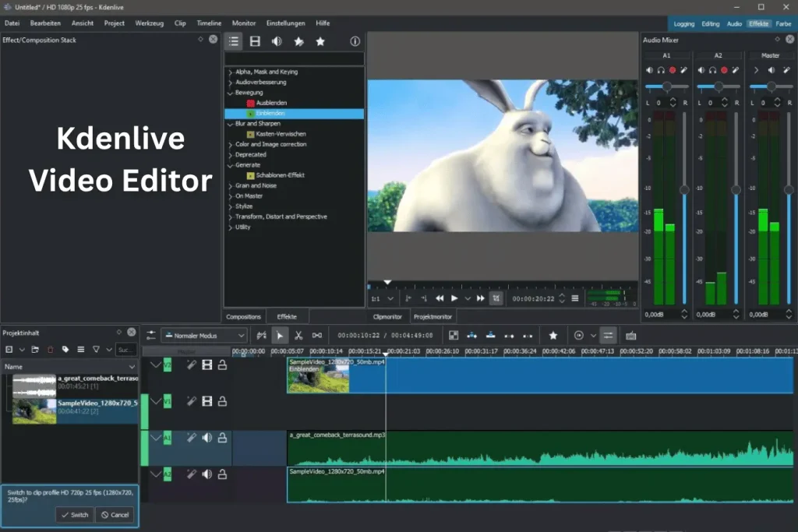Delete clip using red trash icon in project bin
The width and height of the screenshot is (798, 532).
click(x=51, y=350)
